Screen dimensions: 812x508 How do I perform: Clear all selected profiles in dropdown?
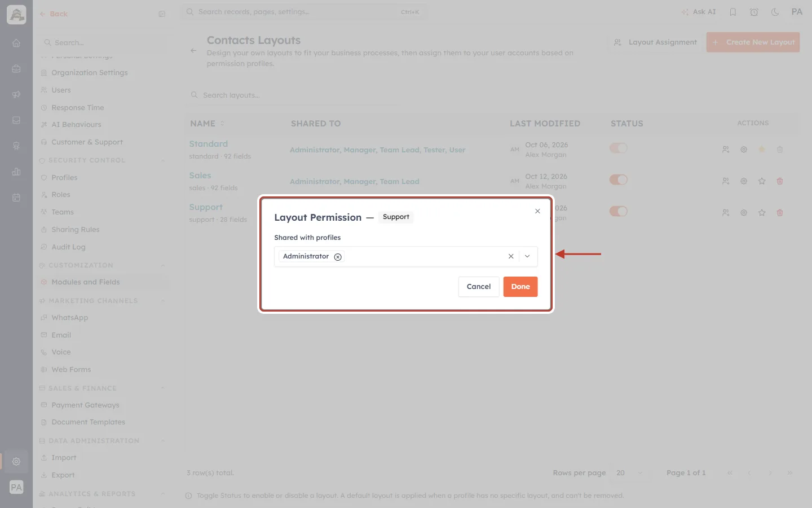coord(511,256)
